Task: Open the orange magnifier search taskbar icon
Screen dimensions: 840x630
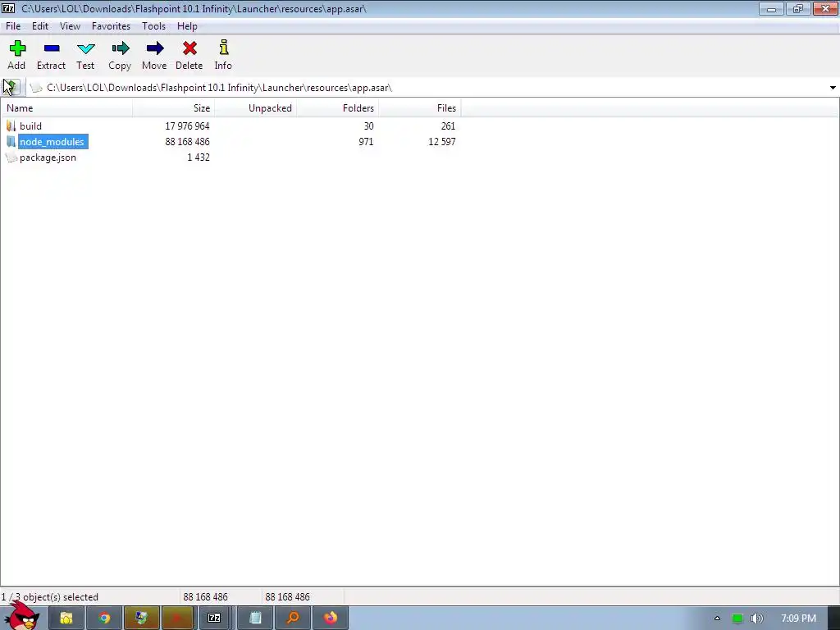Action: coord(293,619)
